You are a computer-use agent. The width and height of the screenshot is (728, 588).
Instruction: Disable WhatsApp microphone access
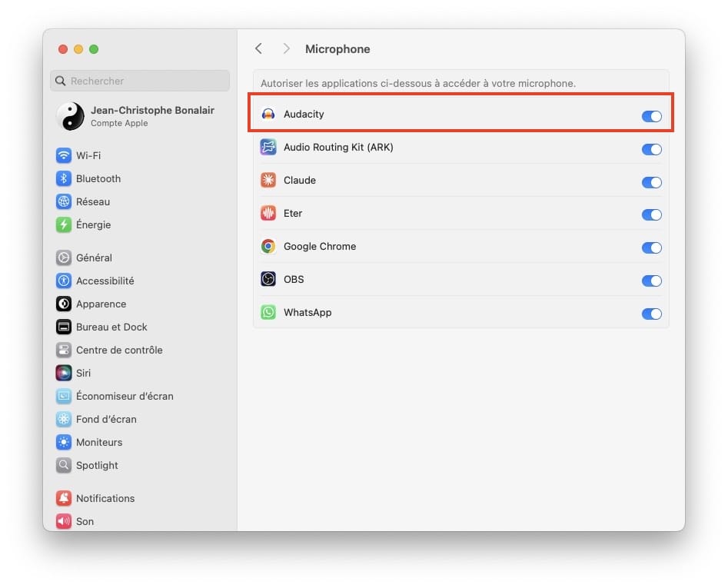tap(651, 314)
